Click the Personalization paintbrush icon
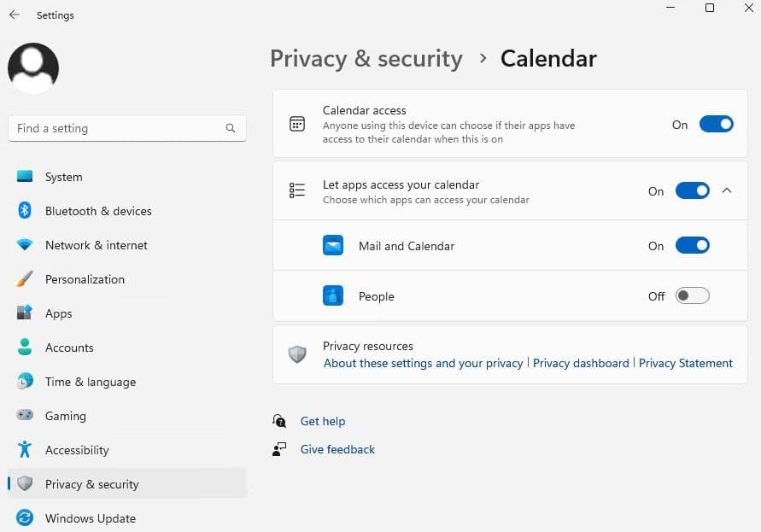Viewport: 761px width, 532px height. click(25, 279)
